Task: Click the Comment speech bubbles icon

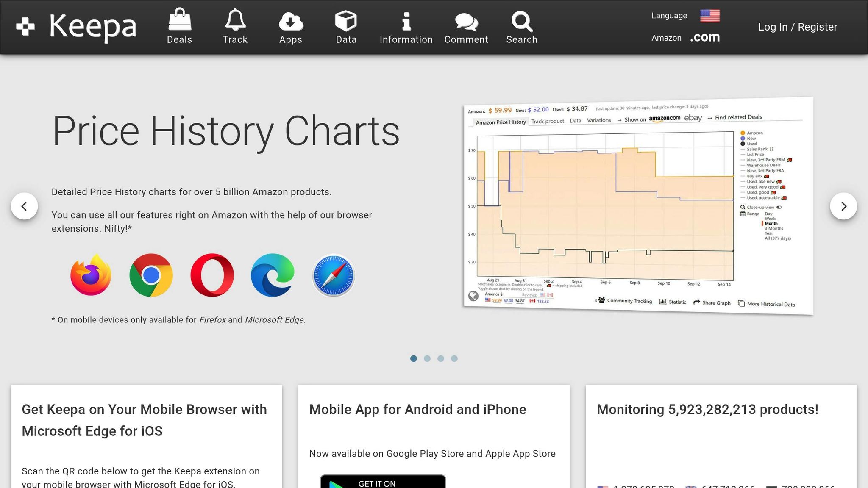Action: (466, 22)
